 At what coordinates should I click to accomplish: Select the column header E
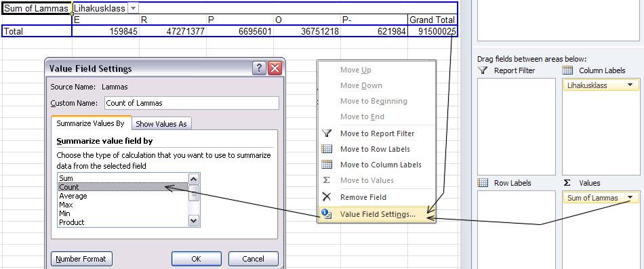pyautogui.click(x=106, y=20)
